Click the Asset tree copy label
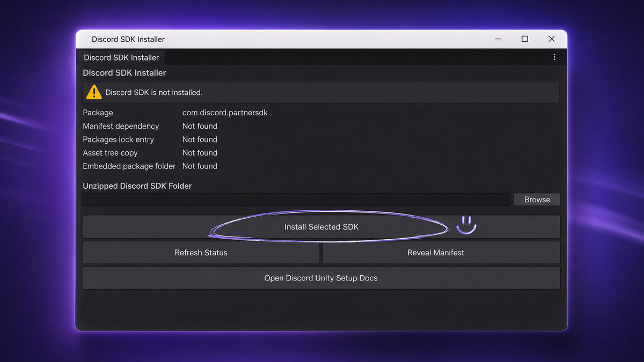 [x=110, y=153]
